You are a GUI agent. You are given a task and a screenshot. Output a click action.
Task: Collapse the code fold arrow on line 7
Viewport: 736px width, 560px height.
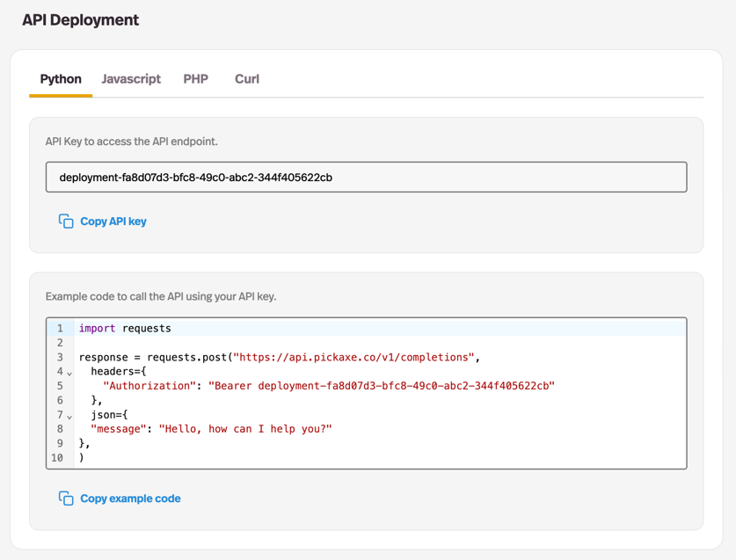pyautogui.click(x=69, y=414)
